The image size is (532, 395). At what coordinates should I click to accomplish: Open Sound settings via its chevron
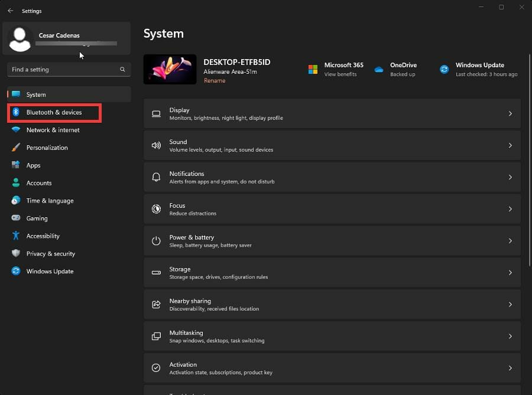(510, 145)
